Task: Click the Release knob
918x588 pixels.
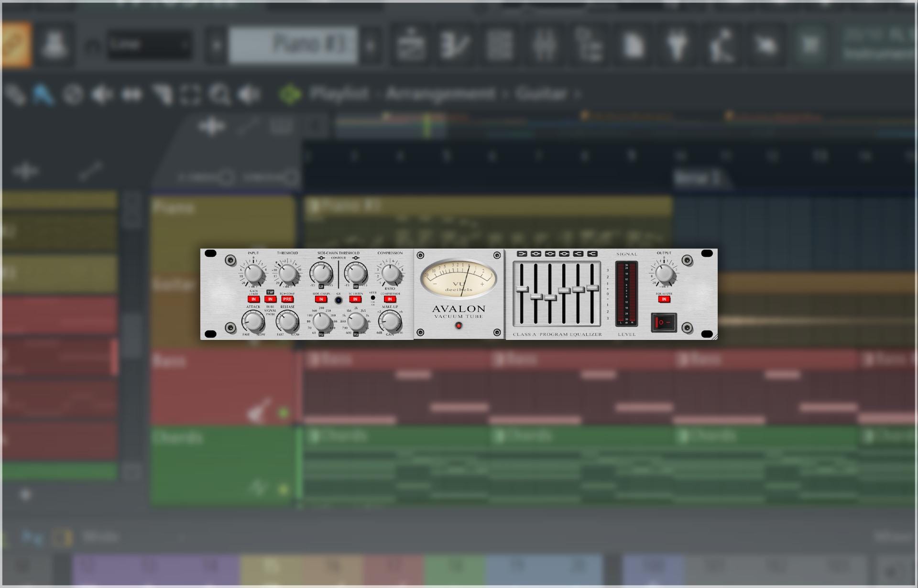Action: click(x=287, y=321)
